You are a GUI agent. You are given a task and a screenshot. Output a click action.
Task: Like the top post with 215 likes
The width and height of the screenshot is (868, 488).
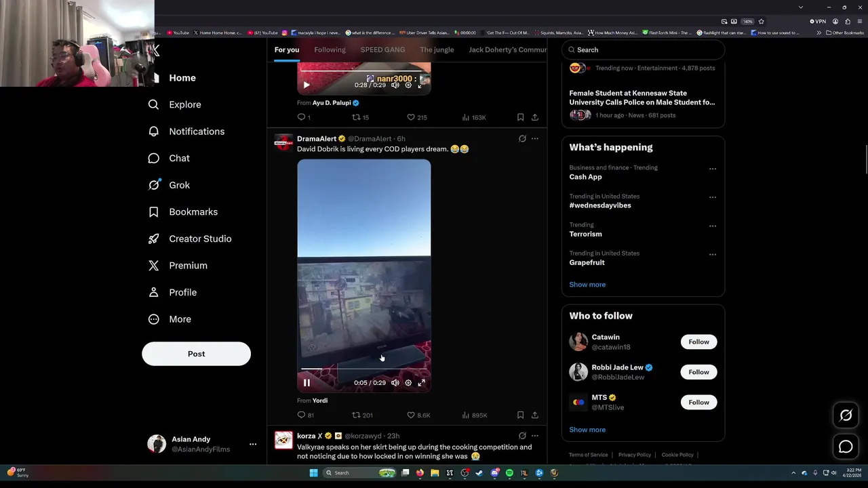pos(416,117)
